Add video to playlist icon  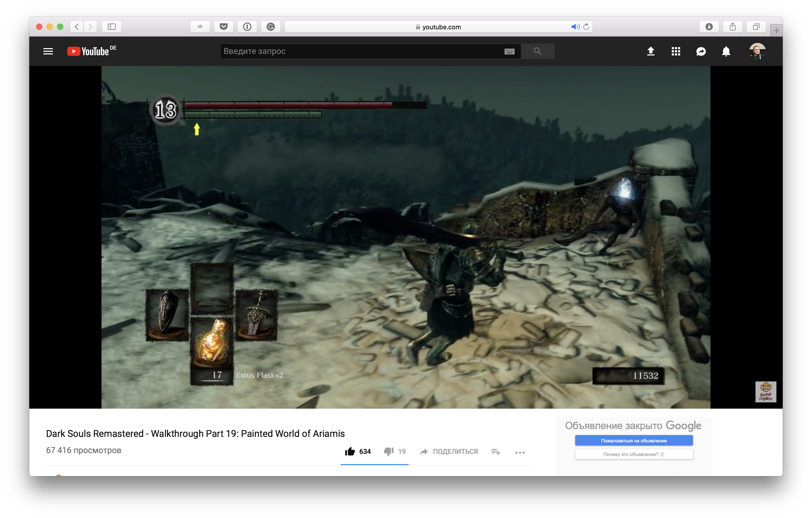point(496,452)
